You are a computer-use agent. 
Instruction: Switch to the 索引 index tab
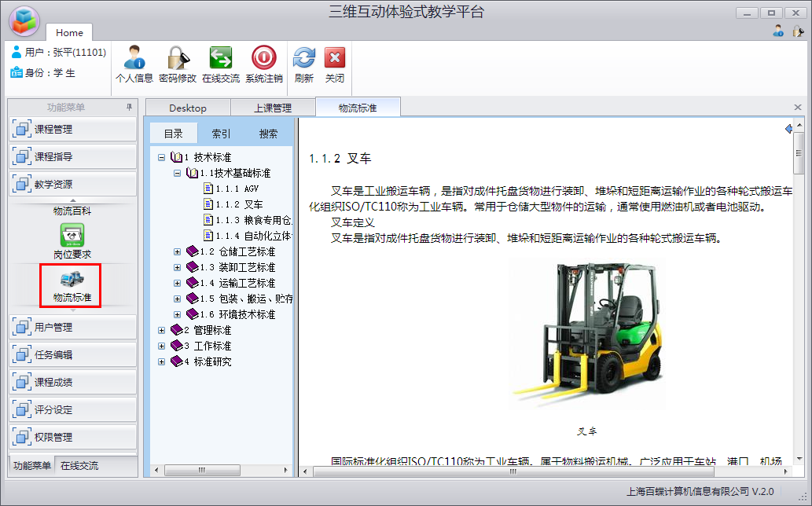(222, 134)
